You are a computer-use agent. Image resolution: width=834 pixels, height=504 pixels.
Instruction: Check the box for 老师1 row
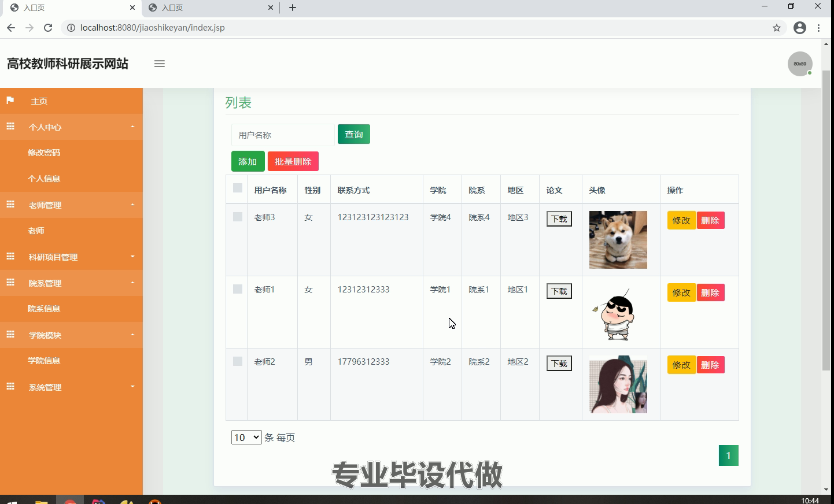tap(238, 289)
